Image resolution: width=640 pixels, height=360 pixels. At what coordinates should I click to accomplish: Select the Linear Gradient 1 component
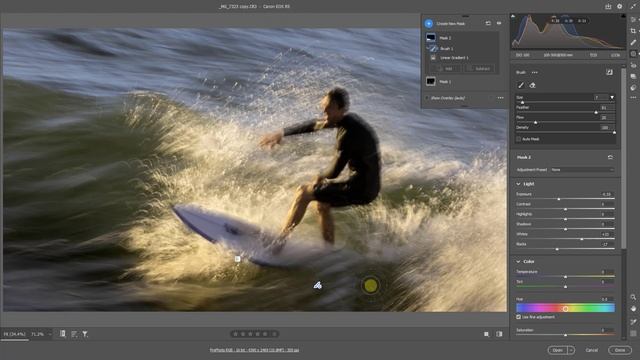(454, 58)
